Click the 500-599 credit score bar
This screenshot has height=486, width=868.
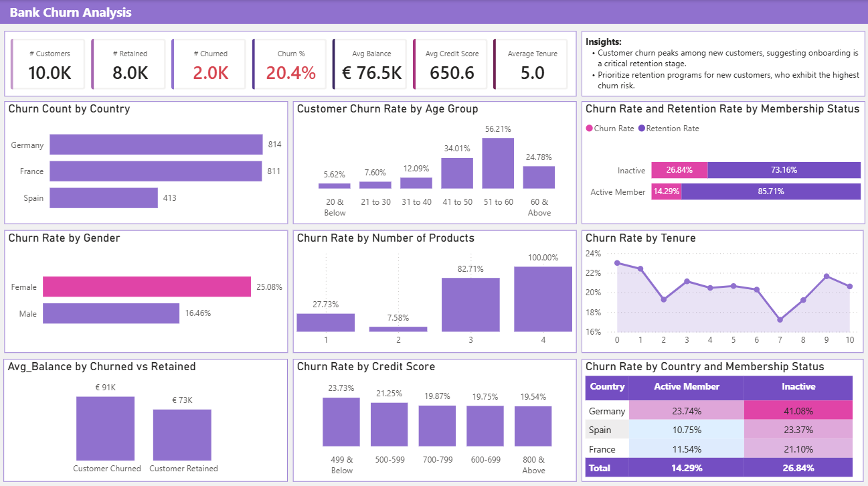pos(389,424)
